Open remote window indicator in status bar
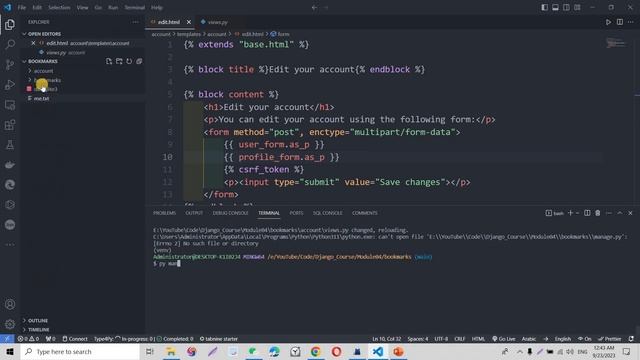The image size is (640, 360). click(7, 339)
